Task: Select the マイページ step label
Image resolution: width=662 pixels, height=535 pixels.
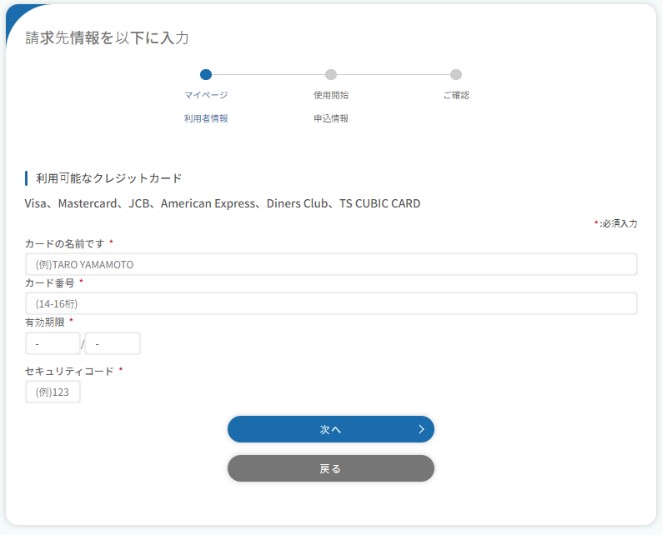Action: coord(206,95)
